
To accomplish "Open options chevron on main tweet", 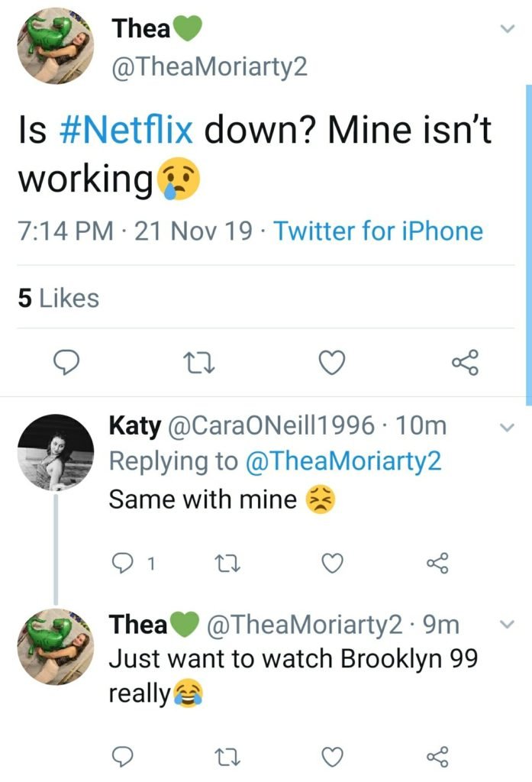I will tap(505, 29).
